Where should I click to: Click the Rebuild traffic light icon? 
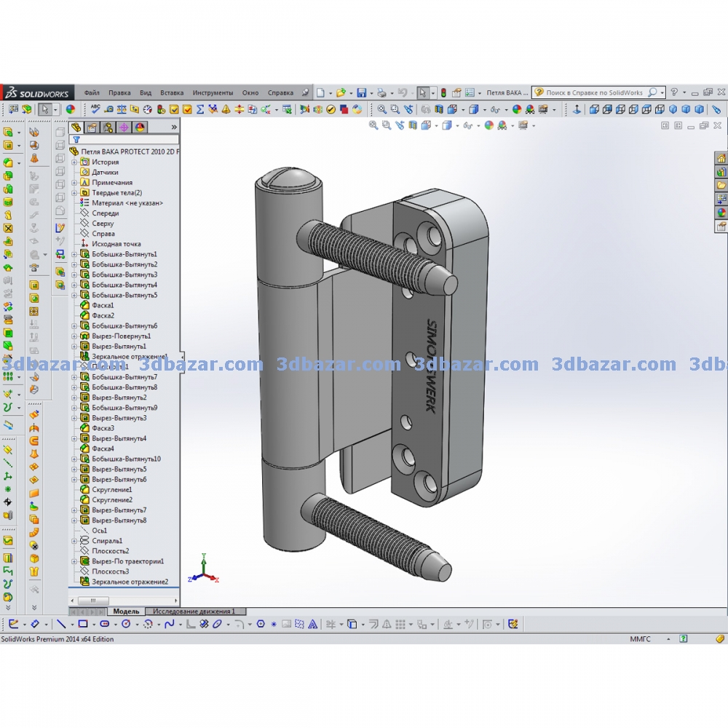[444, 93]
